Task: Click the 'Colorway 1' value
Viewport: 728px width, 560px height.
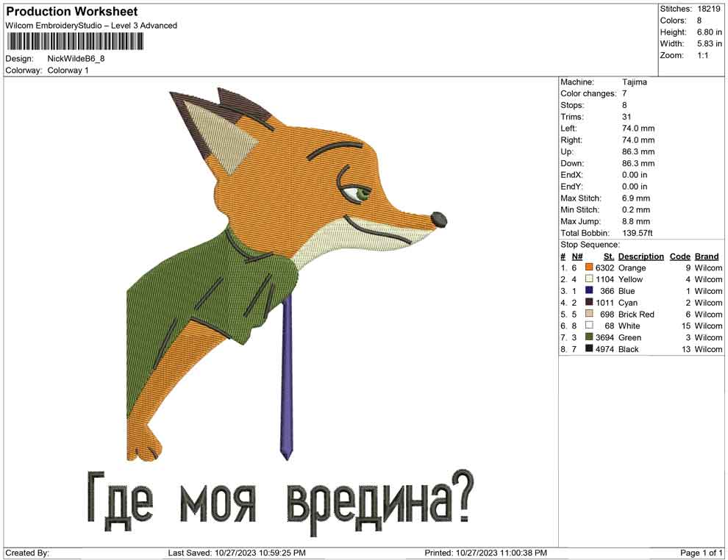Action: tap(68, 71)
